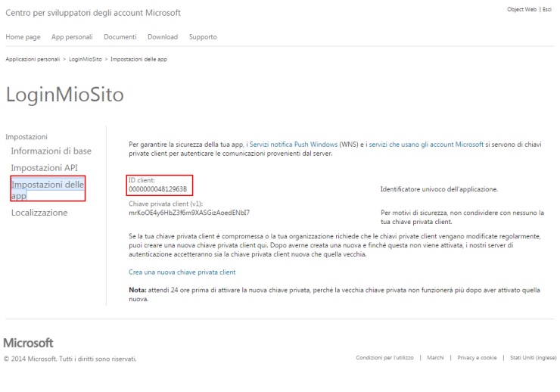560x392 pixels.
Task: Open Informazioni di base in the sidebar
Action: point(51,151)
